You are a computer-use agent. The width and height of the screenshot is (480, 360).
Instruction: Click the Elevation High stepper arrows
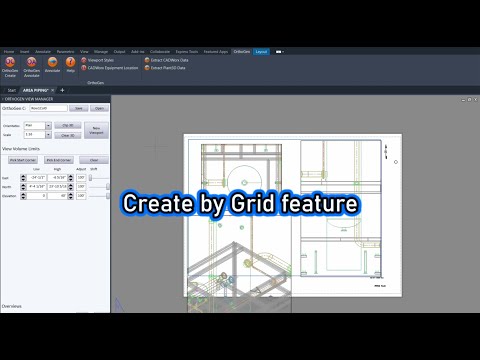point(70,196)
